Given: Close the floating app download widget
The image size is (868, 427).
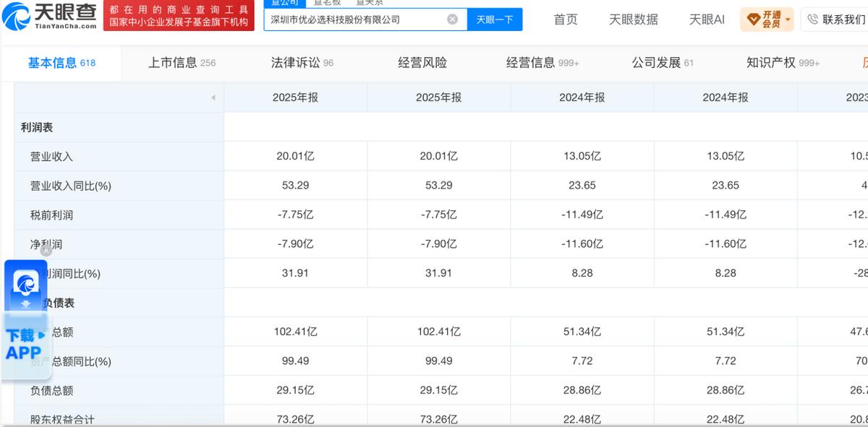Looking at the screenshot, I should pyautogui.click(x=46, y=251).
